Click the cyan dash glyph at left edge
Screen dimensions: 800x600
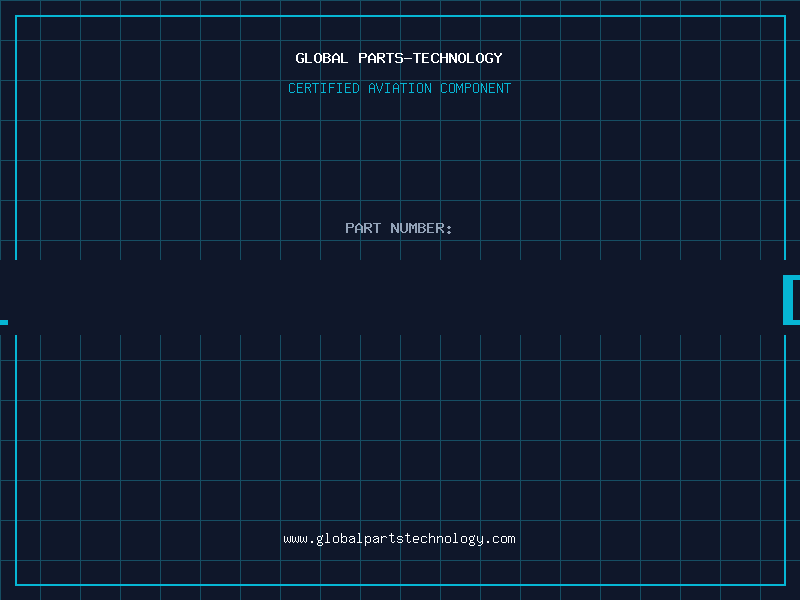coord(4,322)
